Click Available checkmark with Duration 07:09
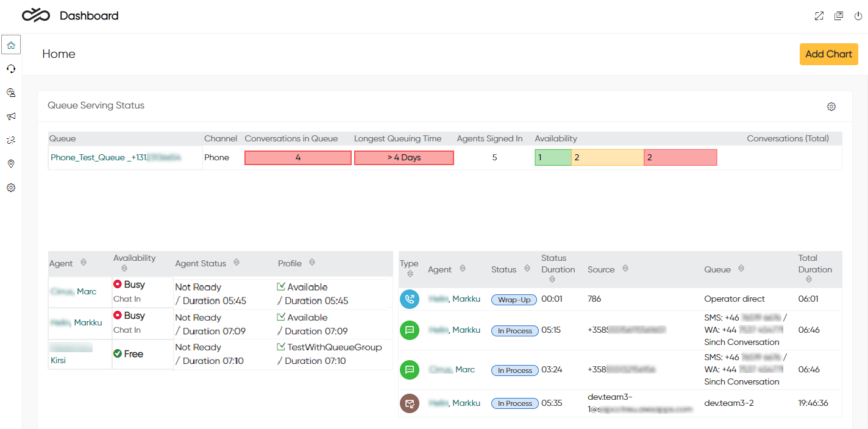 pyautogui.click(x=281, y=317)
